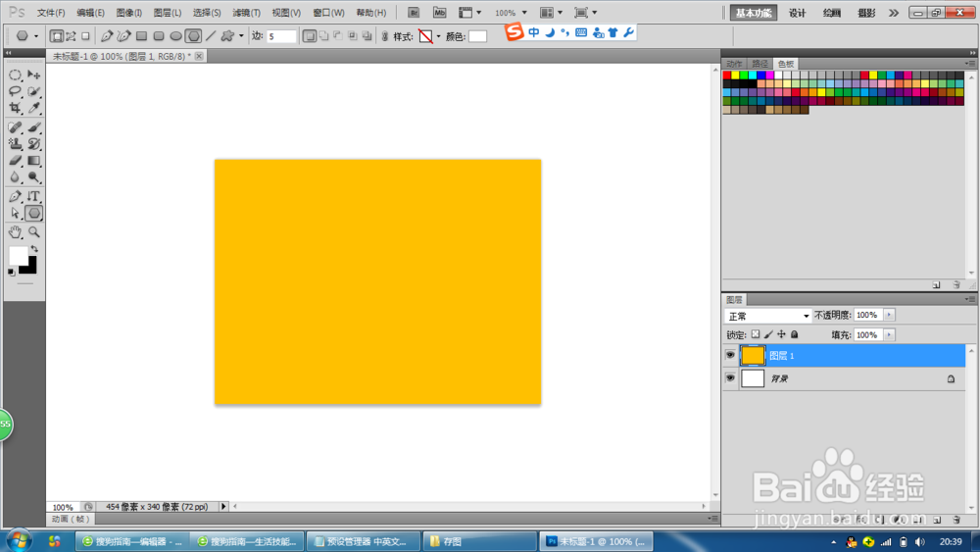Image resolution: width=980 pixels, height=552 pixels.
Task: Select the Zoom tool
Action: pos(33,232)
